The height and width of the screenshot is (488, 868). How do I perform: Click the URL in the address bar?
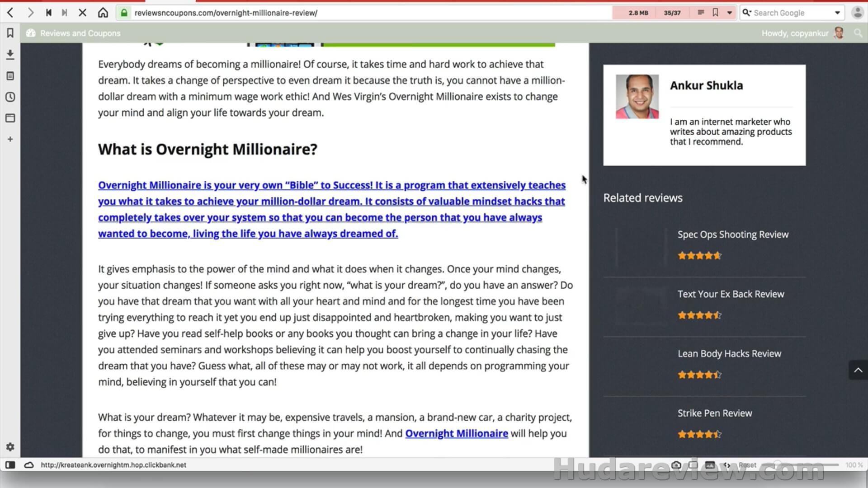(226, 13)
